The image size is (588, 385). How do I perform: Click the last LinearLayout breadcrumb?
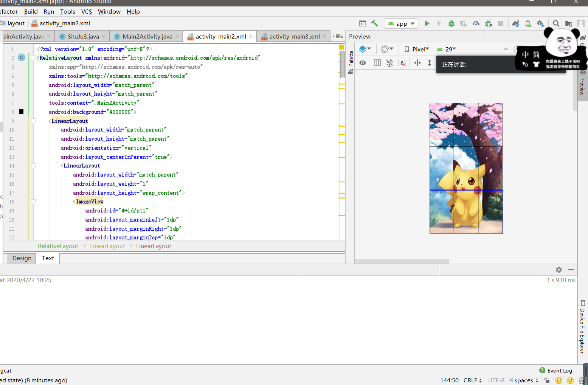(x=154, y=246)
